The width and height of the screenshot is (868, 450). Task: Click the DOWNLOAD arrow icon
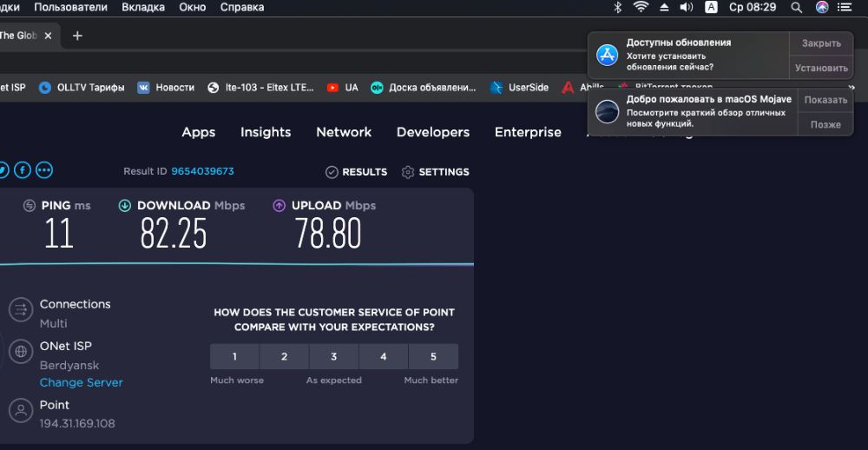125,206
